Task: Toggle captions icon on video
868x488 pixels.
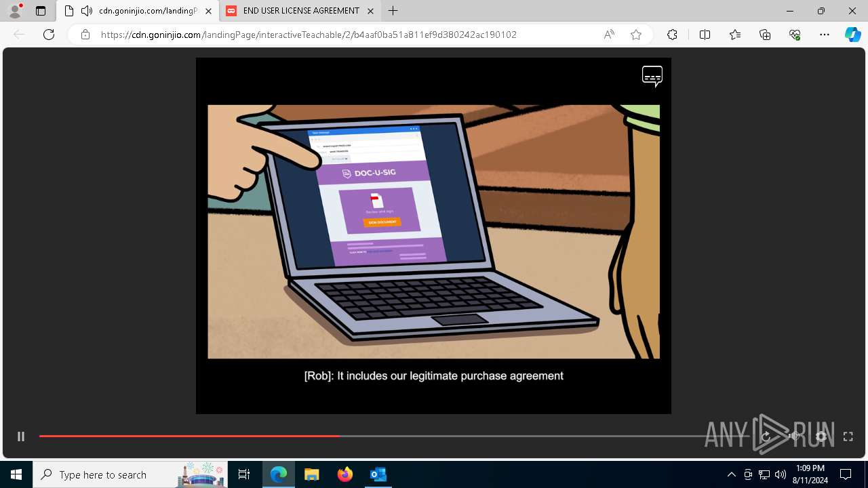Action: point(652,76)
